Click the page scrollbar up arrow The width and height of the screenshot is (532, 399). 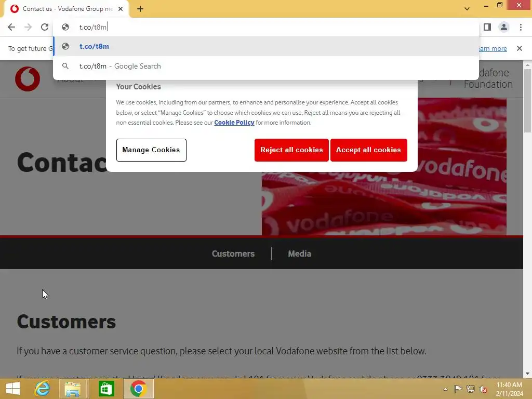[x=527, y=64]
